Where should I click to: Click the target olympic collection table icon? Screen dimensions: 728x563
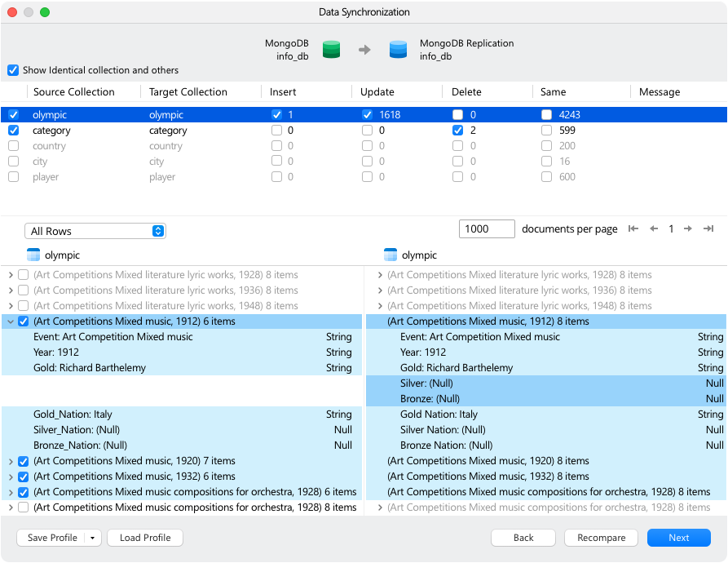[x=390, y=255]
